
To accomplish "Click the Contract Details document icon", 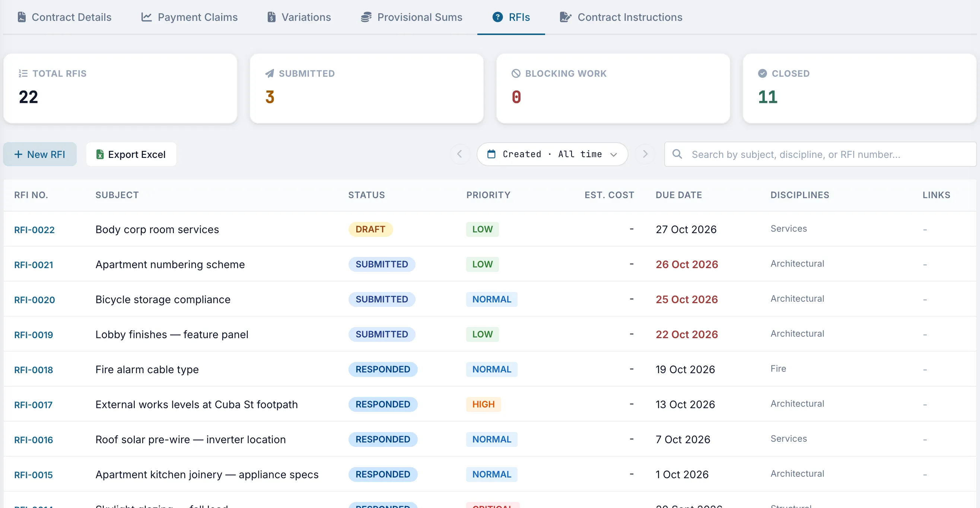I will [x=22, y=17].
